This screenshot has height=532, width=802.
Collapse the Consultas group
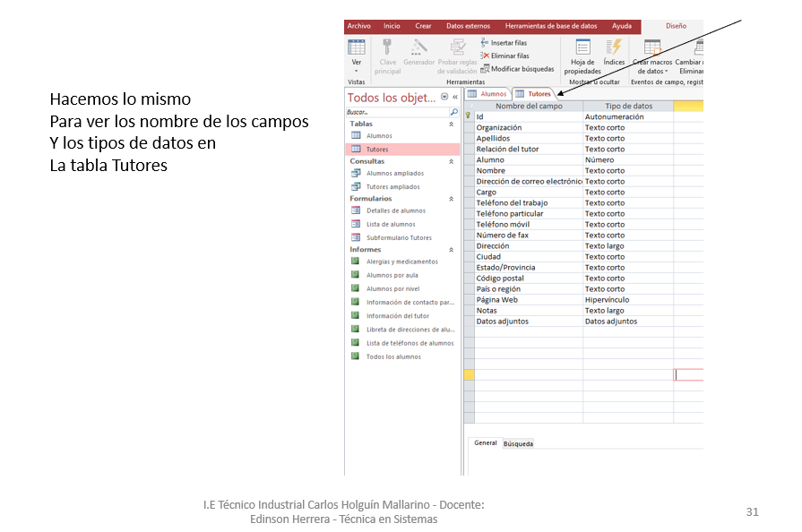coord(451,161)
